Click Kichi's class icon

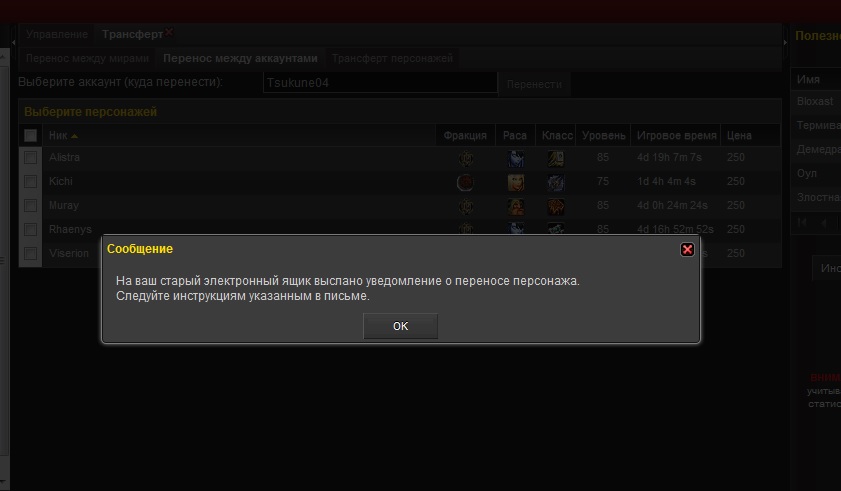click(x=555, y=182)
